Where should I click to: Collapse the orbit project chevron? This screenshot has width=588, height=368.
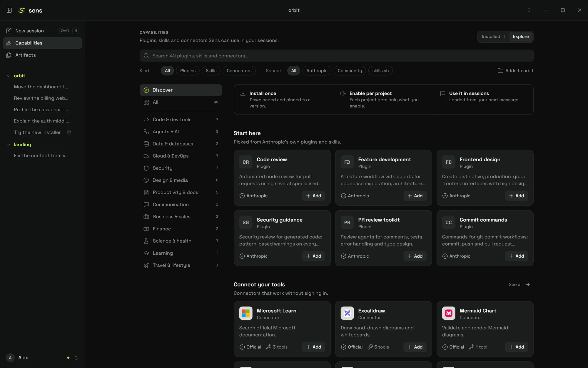9,76
